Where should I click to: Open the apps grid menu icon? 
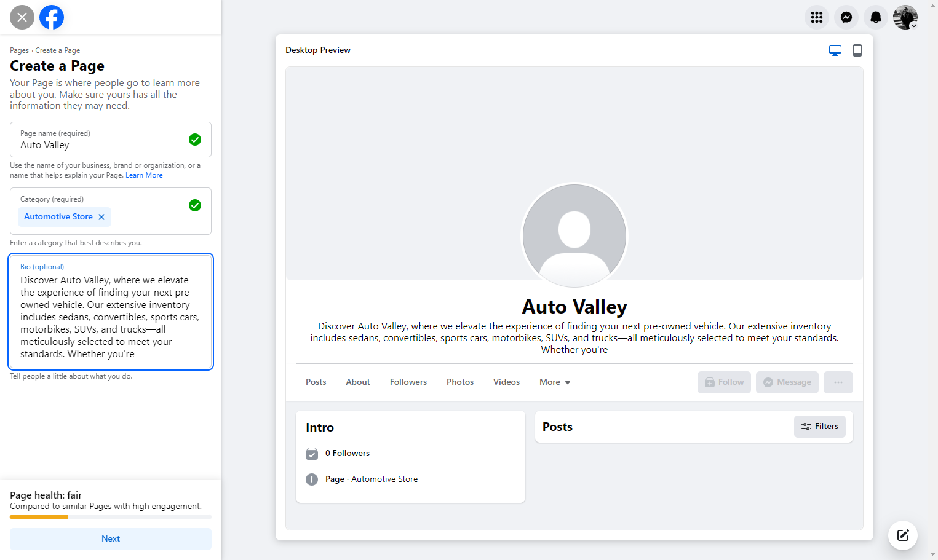817,17
